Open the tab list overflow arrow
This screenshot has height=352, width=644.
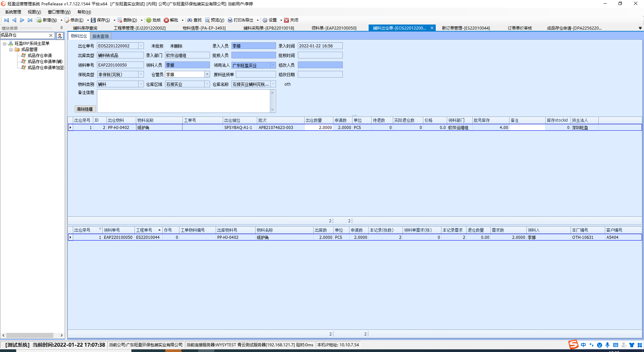[x=640, y=28]
